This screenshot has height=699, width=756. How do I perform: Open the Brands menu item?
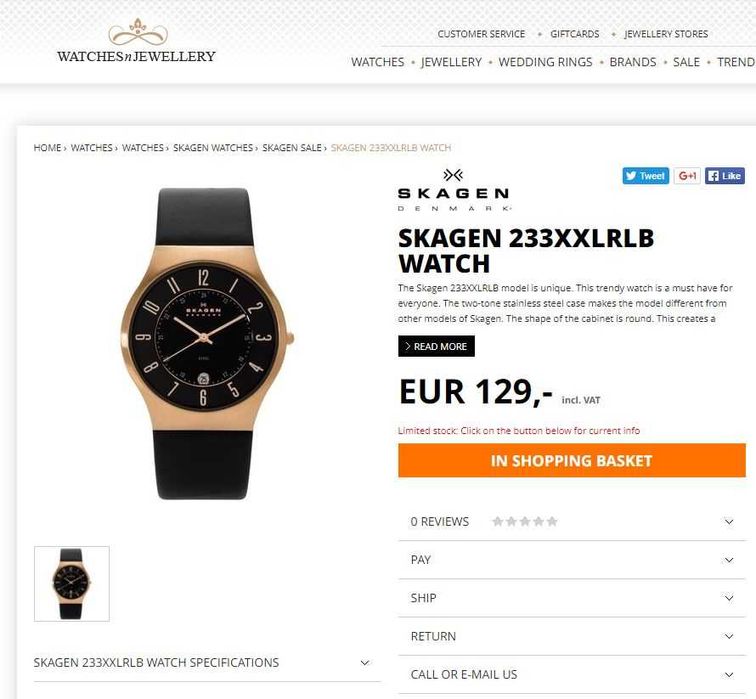[x=633, y=62]
